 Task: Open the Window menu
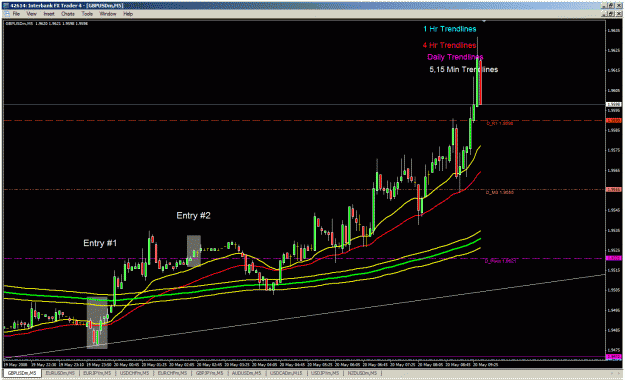click(x=108, y=14)
